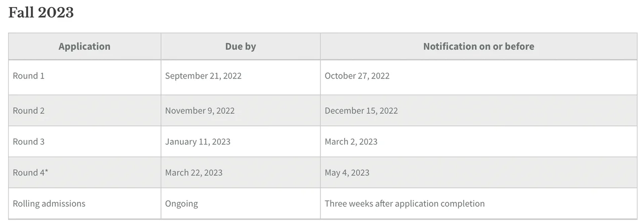Viewport: 644px width, 224px height.
Task: Select the Round 2 cell
Action: click(x=29, y=111)
